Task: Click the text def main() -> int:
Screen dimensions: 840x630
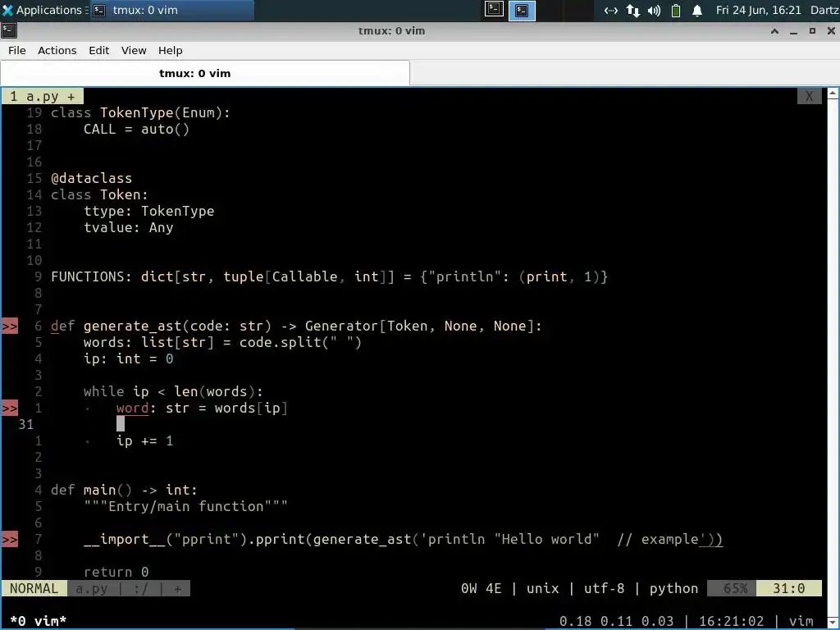Action: [125, 491]
